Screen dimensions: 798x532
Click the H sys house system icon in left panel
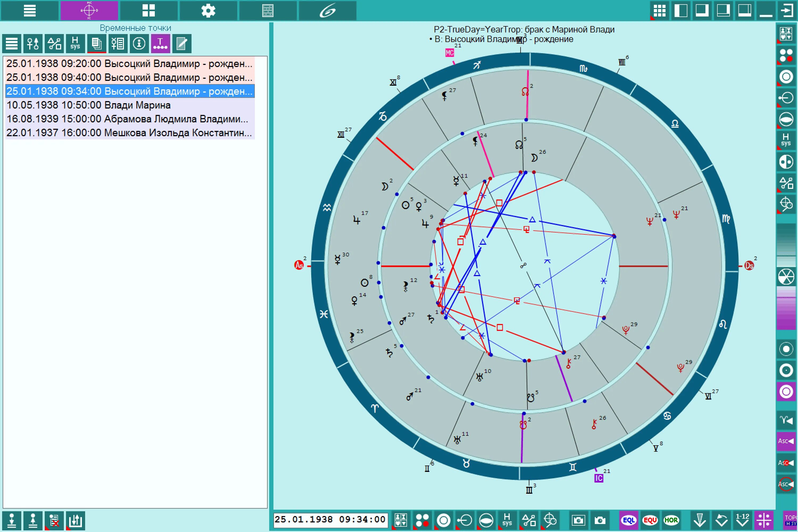pos(75,44)
